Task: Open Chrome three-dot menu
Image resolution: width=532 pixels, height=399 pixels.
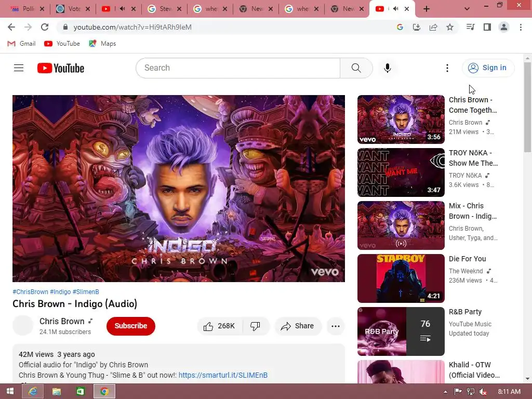Action: 521,27
